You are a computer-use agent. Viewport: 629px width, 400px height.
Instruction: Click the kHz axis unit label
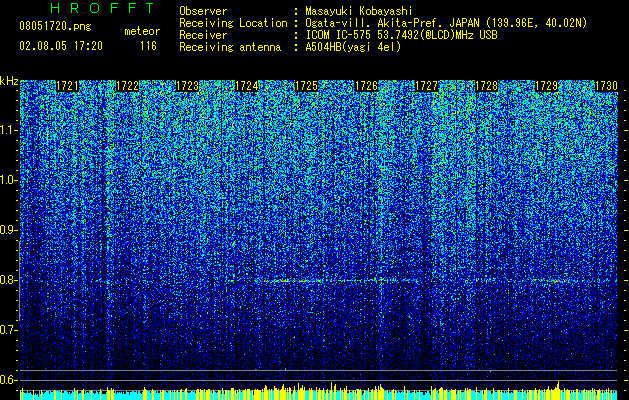pyautogui.click(x=9, y=81)
